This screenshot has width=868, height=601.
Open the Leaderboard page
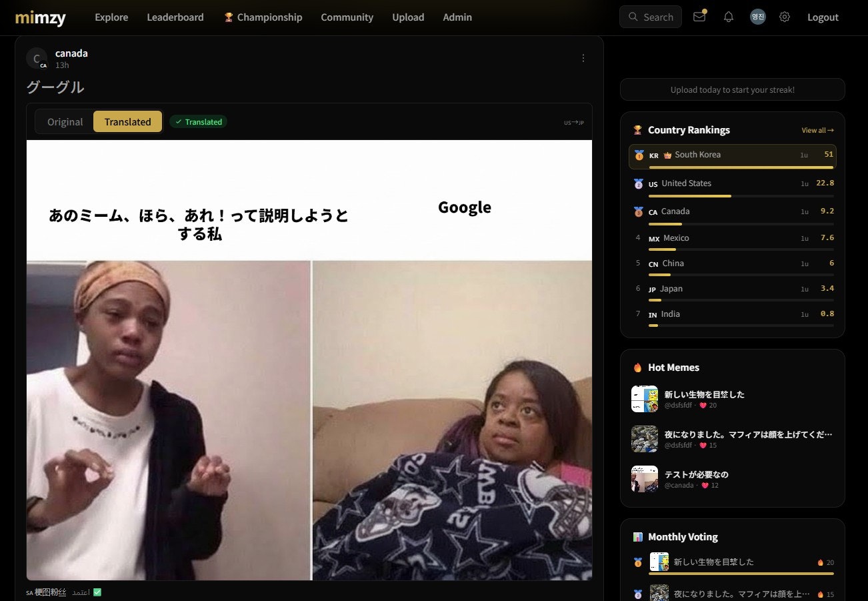coord(175,17)
